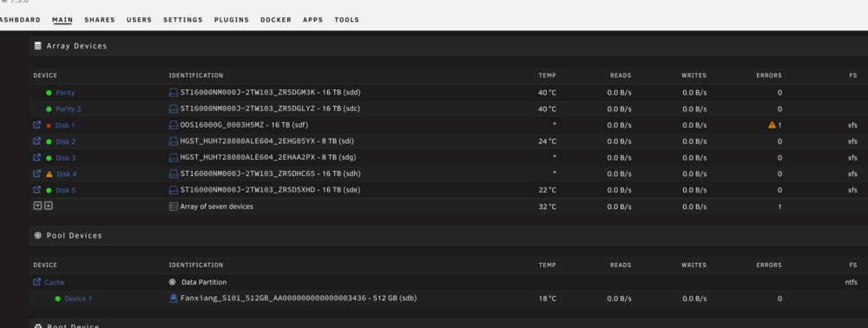868x328 pixels.
Task: Click the Device 1 green status dot
Action: tap(57, 298)
